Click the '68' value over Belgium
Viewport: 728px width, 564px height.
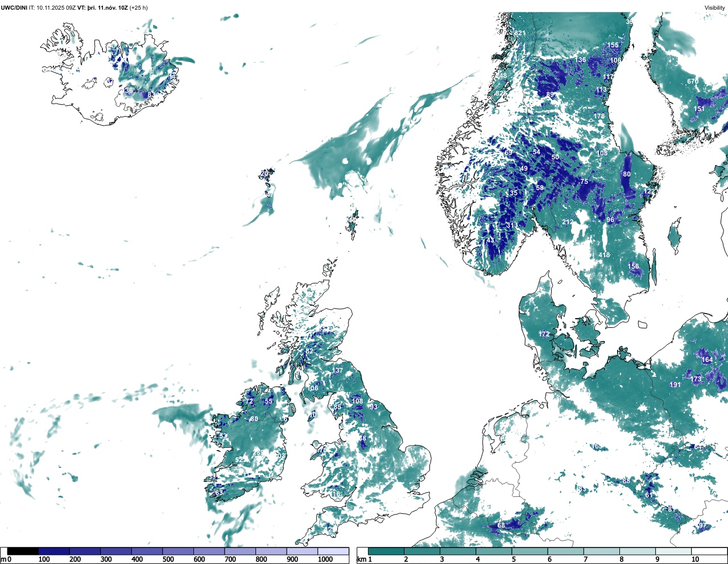(x=501, y=525)
